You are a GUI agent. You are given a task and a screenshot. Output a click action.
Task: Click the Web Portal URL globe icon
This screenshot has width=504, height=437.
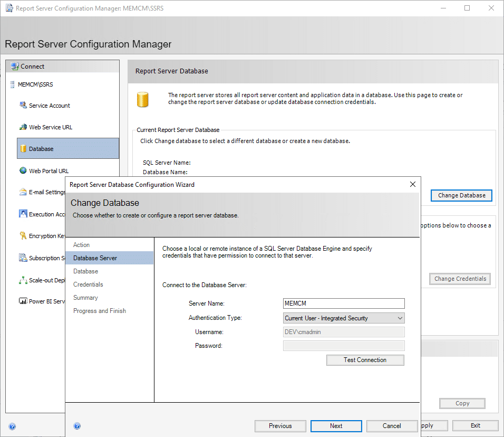(x=23, y=170)
